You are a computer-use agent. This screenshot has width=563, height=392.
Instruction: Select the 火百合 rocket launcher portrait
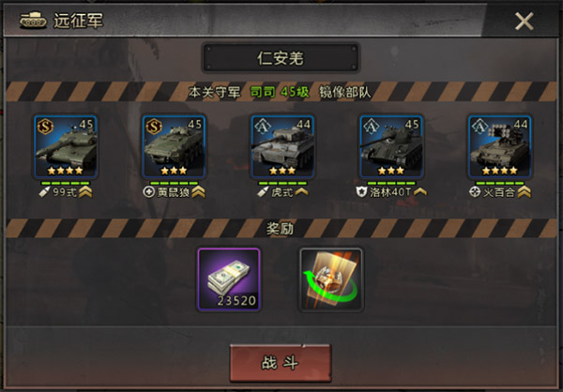[499, 146]
